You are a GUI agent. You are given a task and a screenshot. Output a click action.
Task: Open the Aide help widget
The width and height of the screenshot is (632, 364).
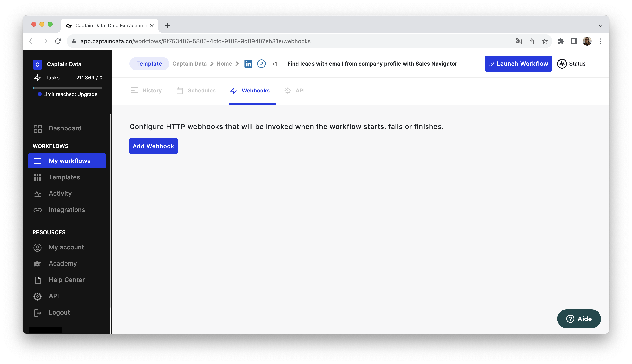coord(579,319)
